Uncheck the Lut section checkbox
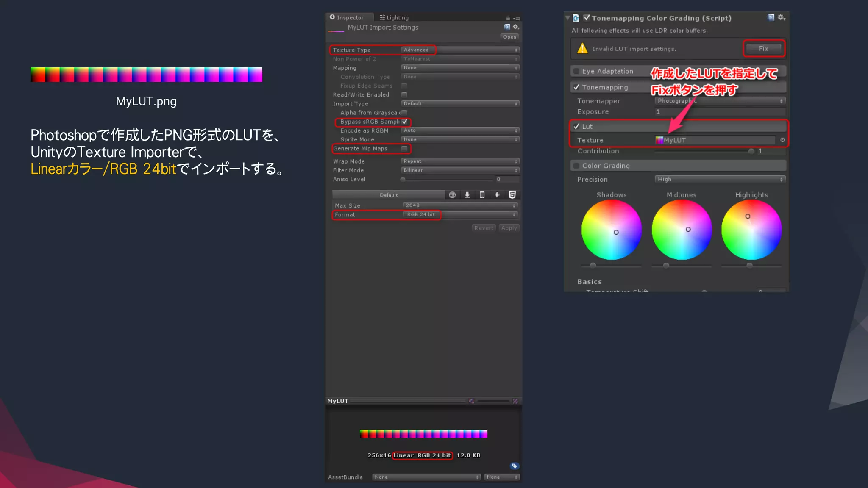The image size is (868, 488). coord(576,127)
